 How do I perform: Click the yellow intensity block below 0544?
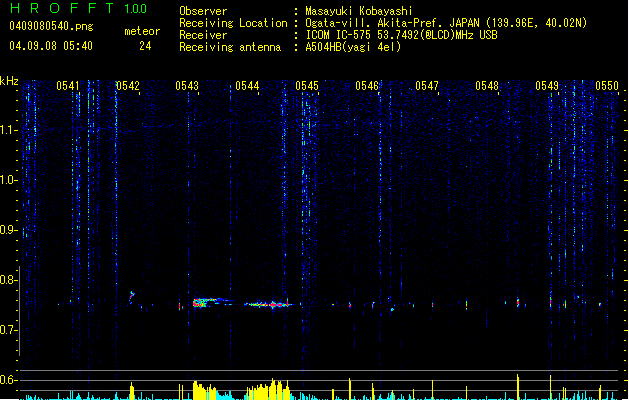[268, 389]
